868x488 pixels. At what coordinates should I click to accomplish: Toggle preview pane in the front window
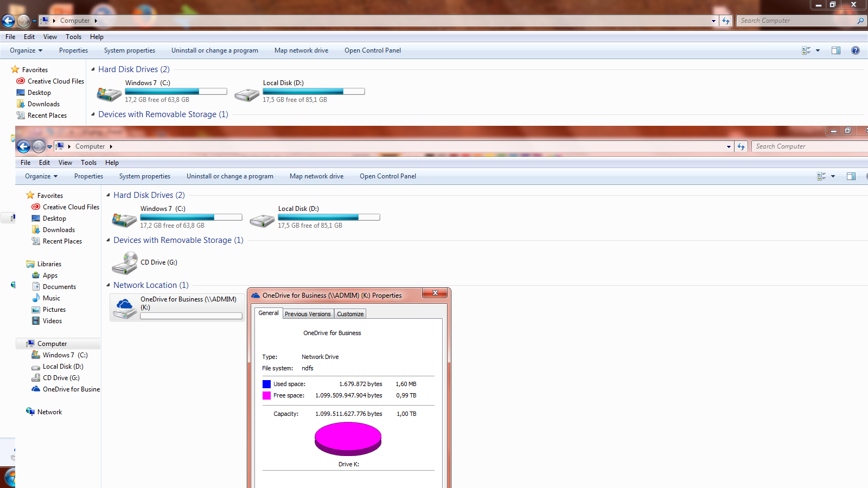[x=851, y=176]
